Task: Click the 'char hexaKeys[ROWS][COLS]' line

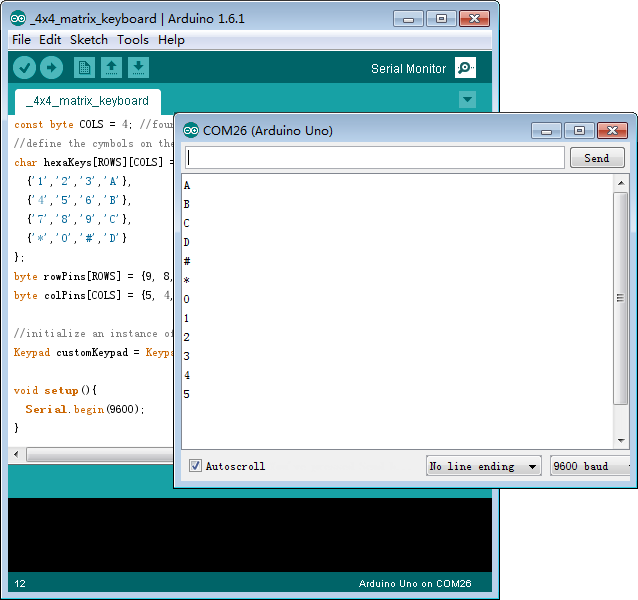Action: 94,162
